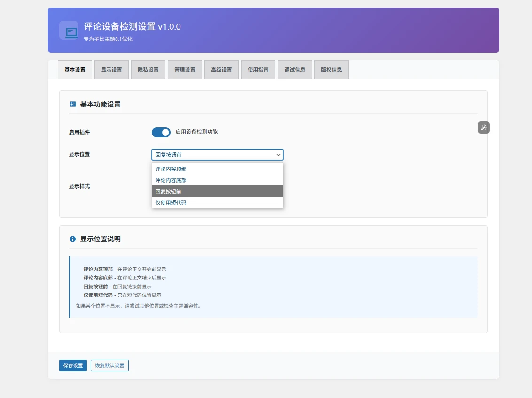Click the magic wand floating icon
The image size is (532, 398).
[x=484, y=127]
